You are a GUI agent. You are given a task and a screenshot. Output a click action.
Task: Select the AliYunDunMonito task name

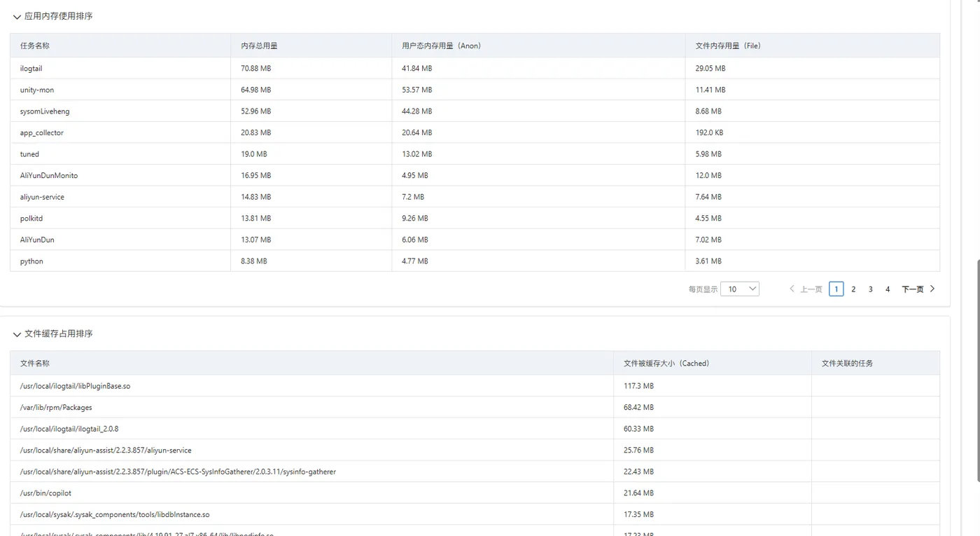click(x=49, y=175)
